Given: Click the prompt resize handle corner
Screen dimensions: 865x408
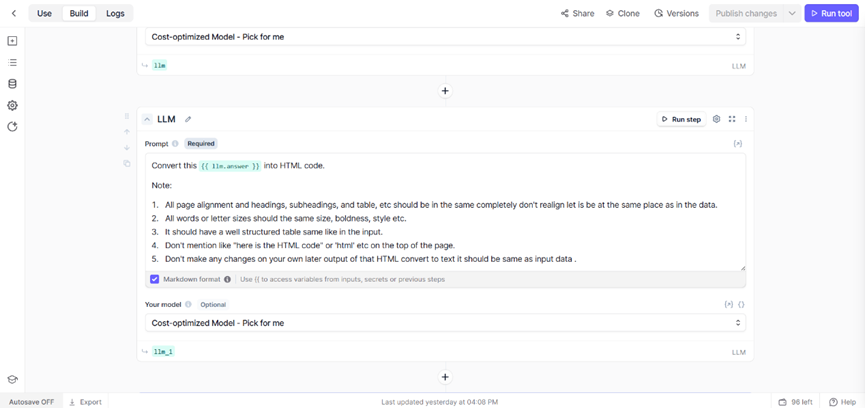Looking at the screenshot, I should click(743, 268).
